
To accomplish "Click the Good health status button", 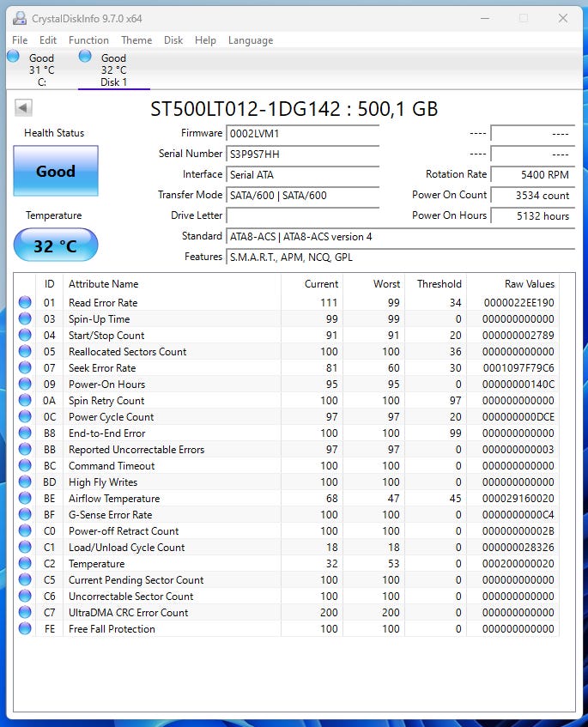I will (56, 171).
